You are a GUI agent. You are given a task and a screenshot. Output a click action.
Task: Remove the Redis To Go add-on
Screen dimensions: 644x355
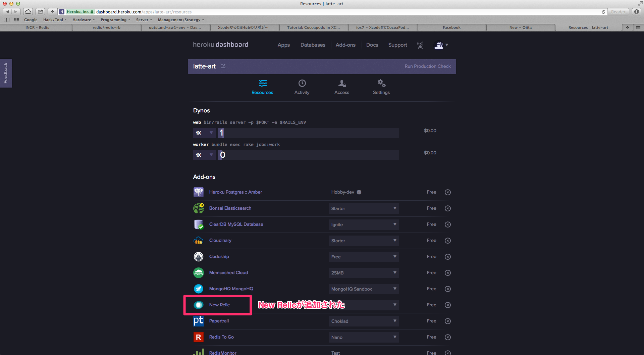click(x=448, y=337)
